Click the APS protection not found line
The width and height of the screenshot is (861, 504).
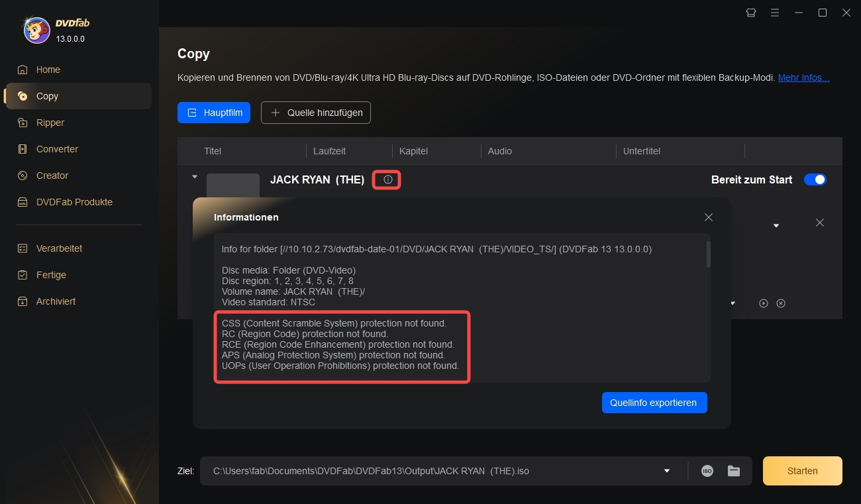(334, 355)
